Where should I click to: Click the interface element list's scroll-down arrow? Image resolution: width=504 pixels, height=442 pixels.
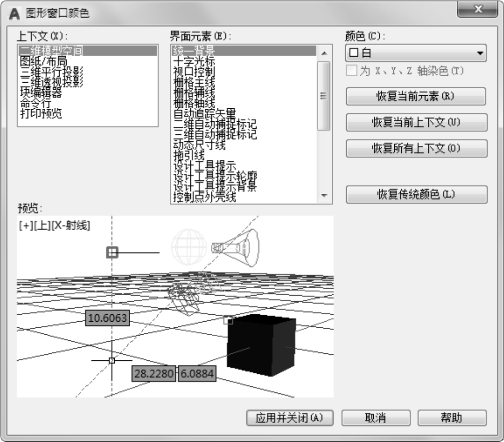point(324,196)
